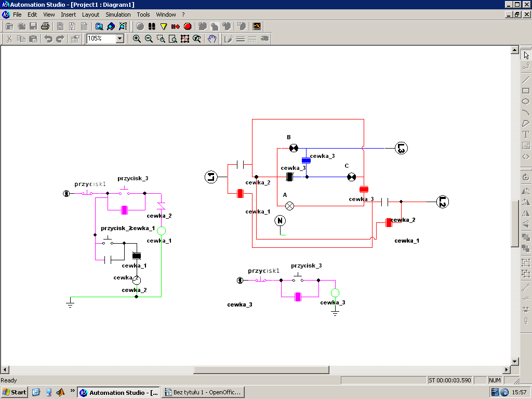Select the Line drawing tool

(x=526, y=79)
